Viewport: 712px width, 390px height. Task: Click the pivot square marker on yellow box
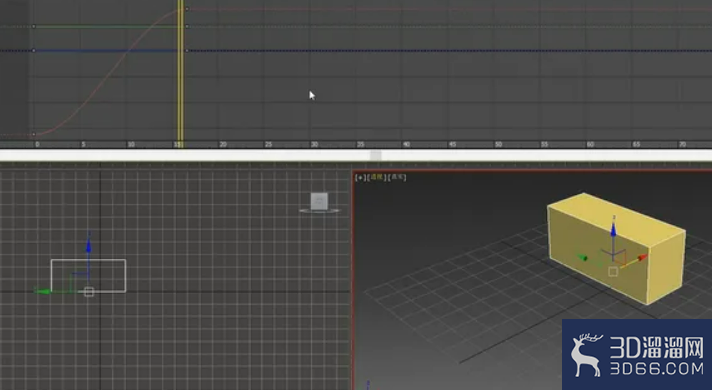click(613, 272)
